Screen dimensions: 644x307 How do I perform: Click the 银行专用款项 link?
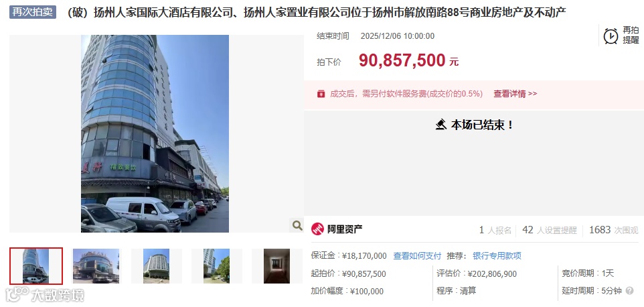tap(497, 255)
